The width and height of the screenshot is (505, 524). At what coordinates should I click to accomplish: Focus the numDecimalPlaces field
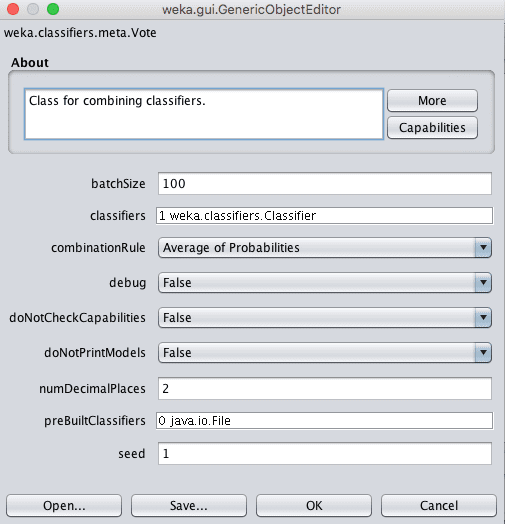click(325, 388)
